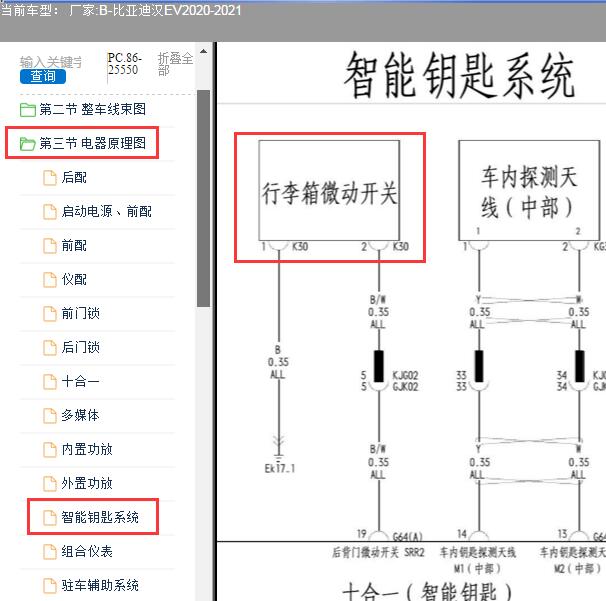This screenshot has width=606, height=601.
Task: Click the 折叠全部 collapse-all link
Action: [x=175, y=64]
